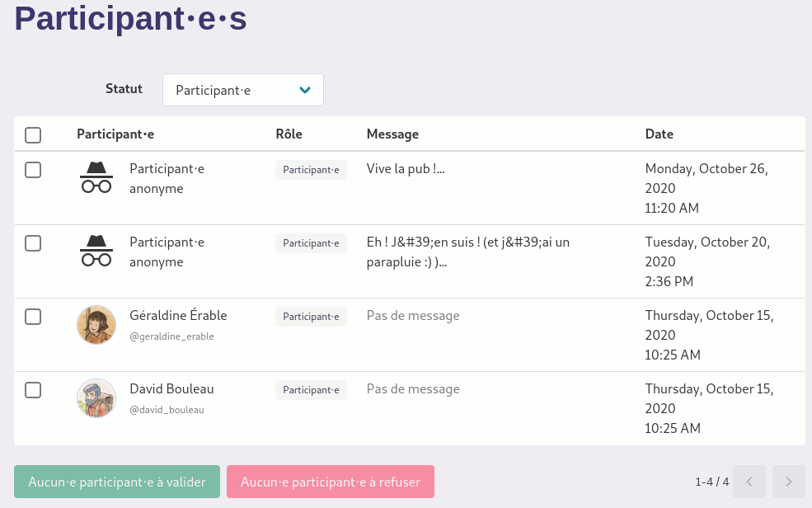The height and width of the screenshot is (508, 812).
Task: Select a different status from the filter dropdown
Action: point(242,90)
